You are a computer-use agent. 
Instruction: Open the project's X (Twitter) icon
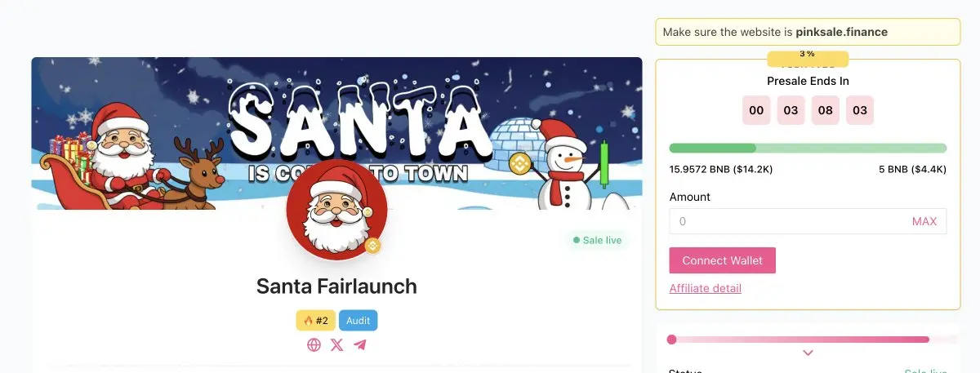pos(337,344)
